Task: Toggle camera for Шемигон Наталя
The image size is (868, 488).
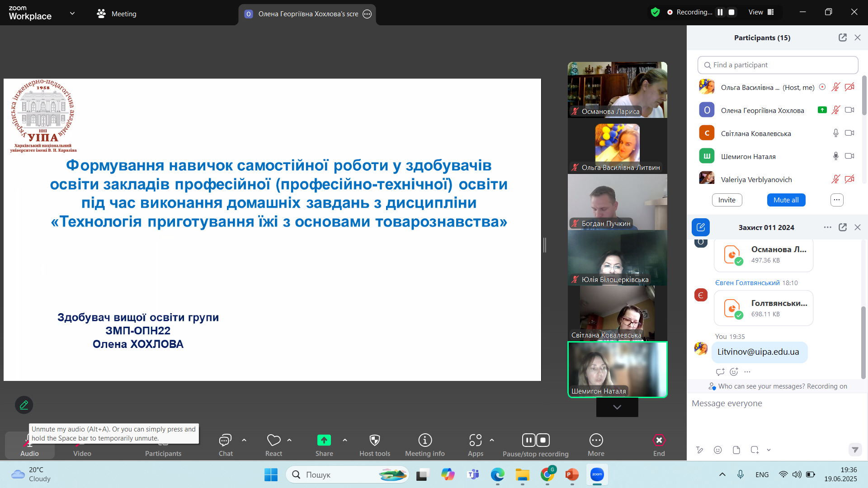Action: click(x=849, y=156)
